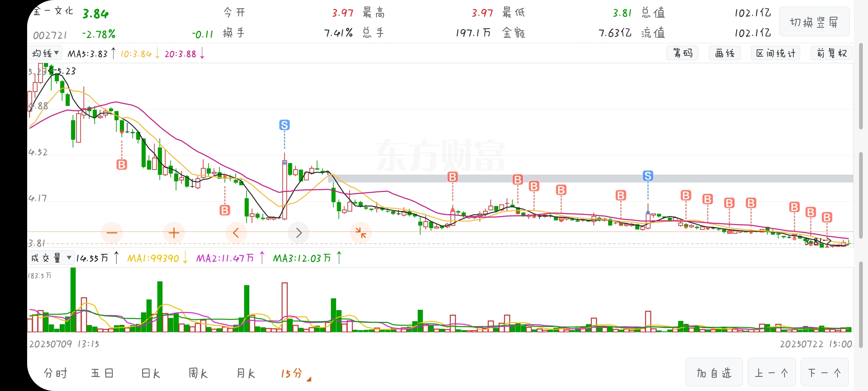868x391 pixels.
Task: Open the 成交量 indicator dropdown
Action: point(51,258)
